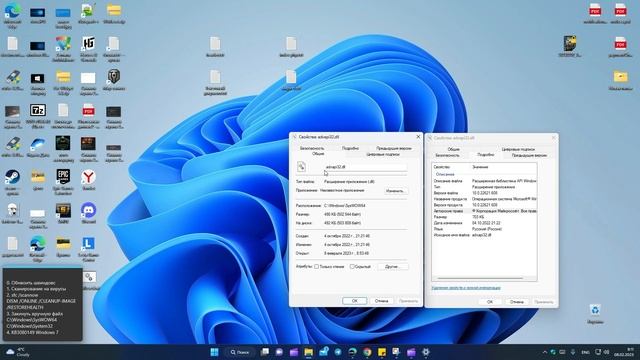Screen dimensions: 640x360
Task: Click "Отмена" in right properties window
Action: pyautogui.click(x=516, y=302)
